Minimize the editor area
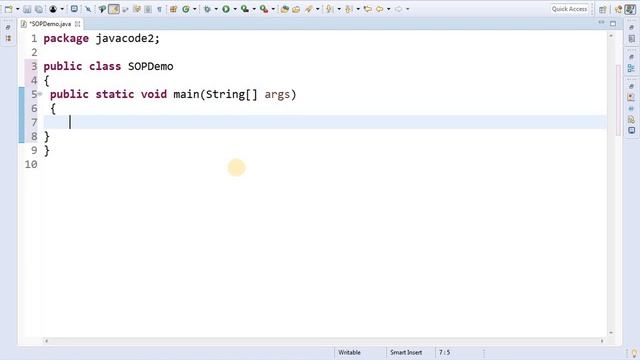 coord(602,23)
